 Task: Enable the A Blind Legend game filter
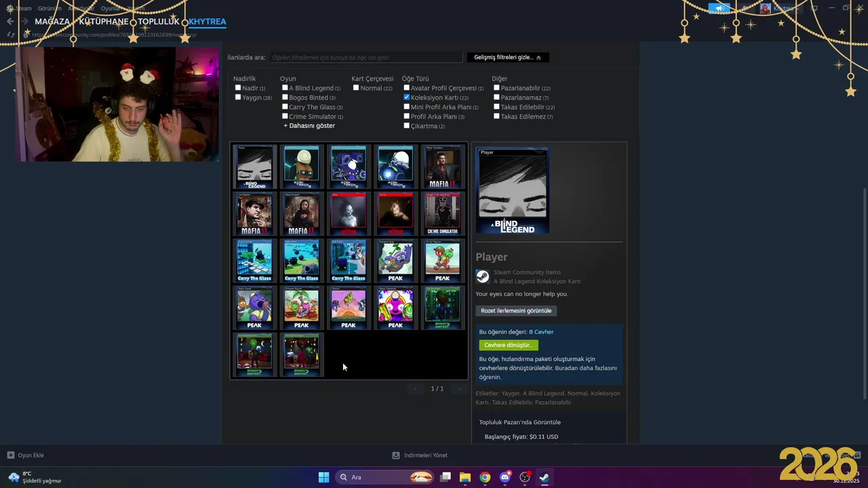tap(285, 87)
